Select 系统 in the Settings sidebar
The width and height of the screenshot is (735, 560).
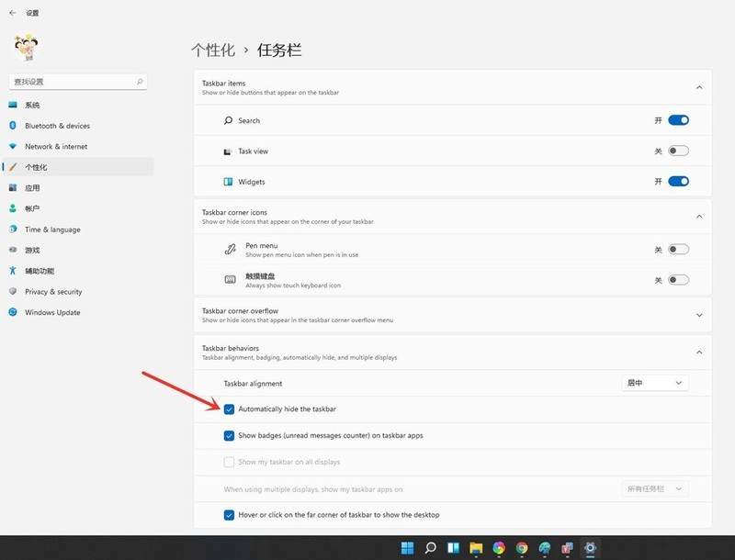(x=37, y=104)
